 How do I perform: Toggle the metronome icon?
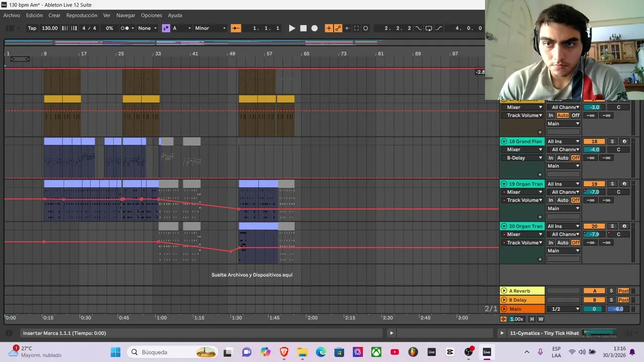tap(125, 28)
